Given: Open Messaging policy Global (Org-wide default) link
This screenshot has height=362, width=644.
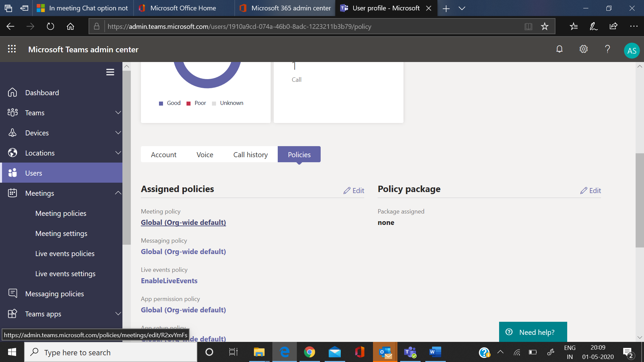Looking at the screenshot, I should (183, 252).
